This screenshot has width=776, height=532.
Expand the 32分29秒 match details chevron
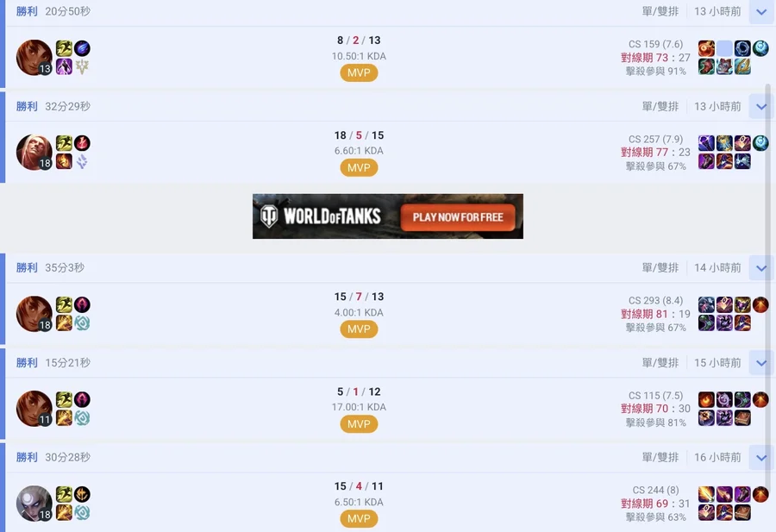(761, 106)
